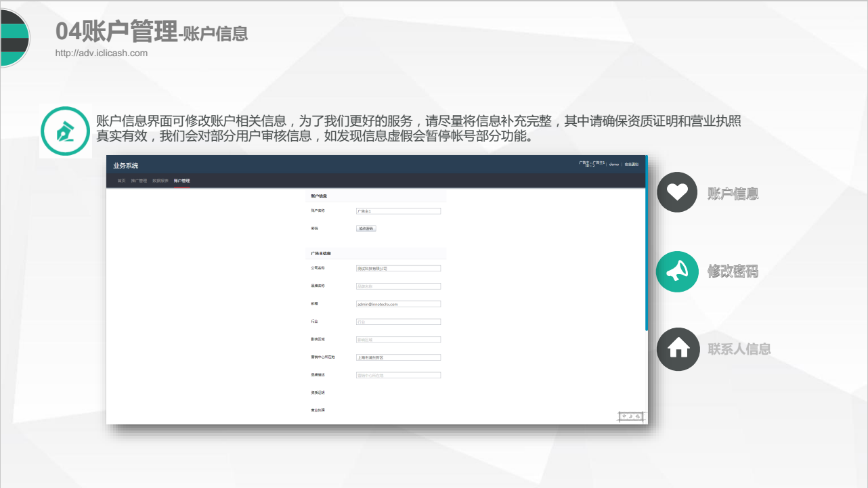Select the highlighted 账户管理 tab

pos(181,180)
